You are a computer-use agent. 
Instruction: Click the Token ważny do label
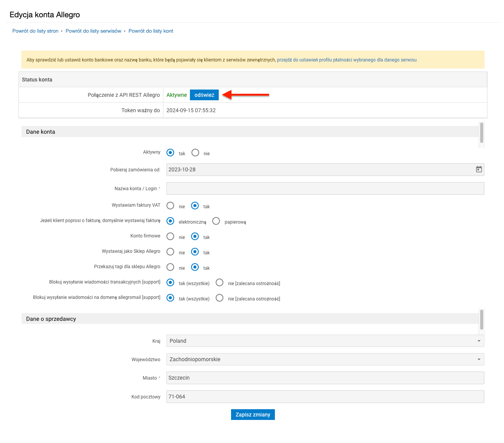141,110
